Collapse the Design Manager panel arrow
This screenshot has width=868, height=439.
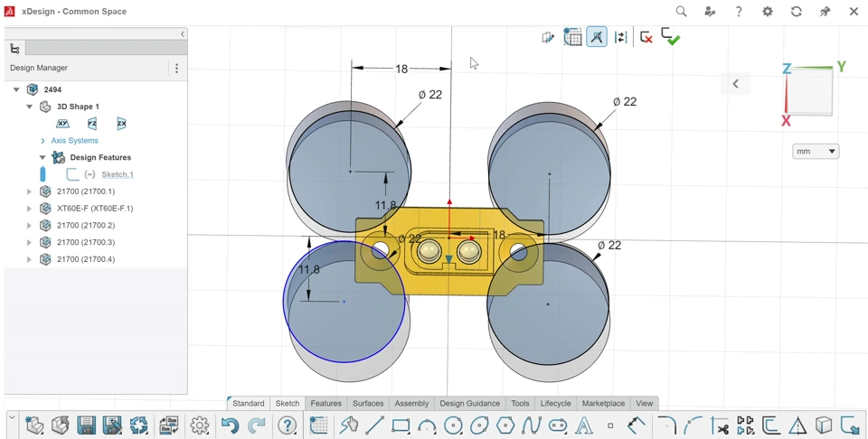click(x=183, y=34)
